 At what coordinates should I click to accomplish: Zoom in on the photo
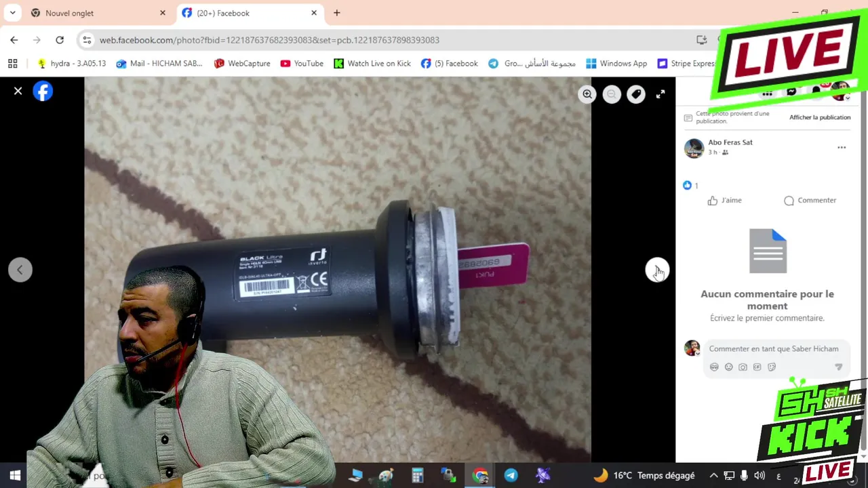point(587,94)
